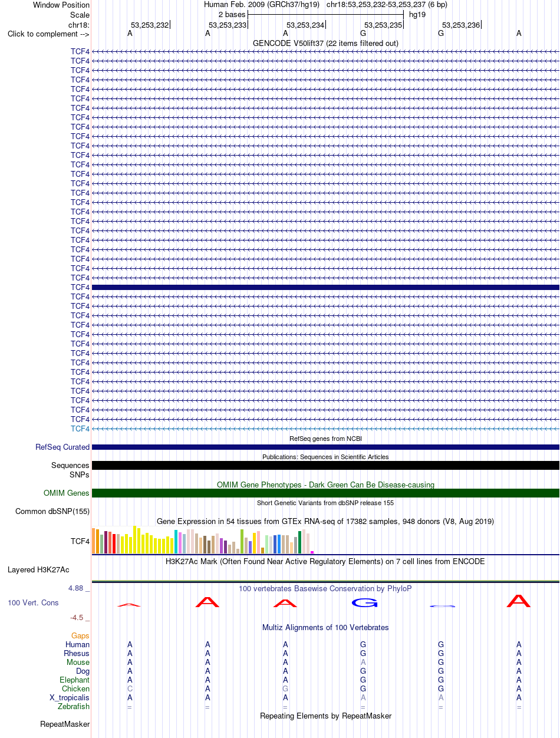Viewport: 560px width, 738px height.
Task: Click the 'hg19' text beside scale bar
Action: point(417,15)
